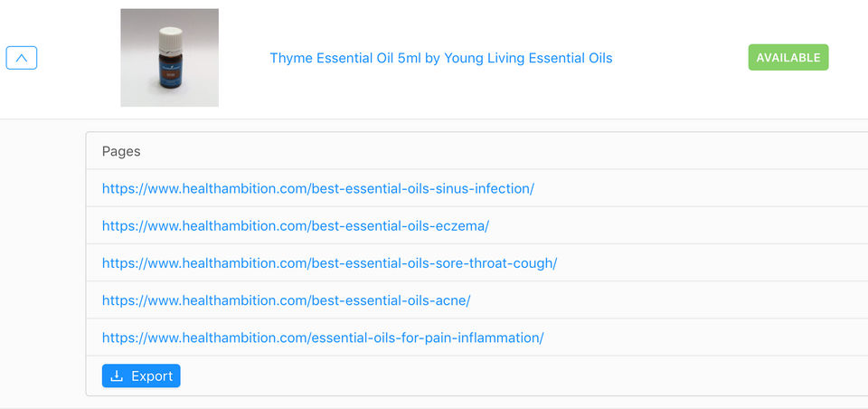Open the essential-oils-for-pain-inflammation link
This screenshot has width=868, height=409.
323,338
